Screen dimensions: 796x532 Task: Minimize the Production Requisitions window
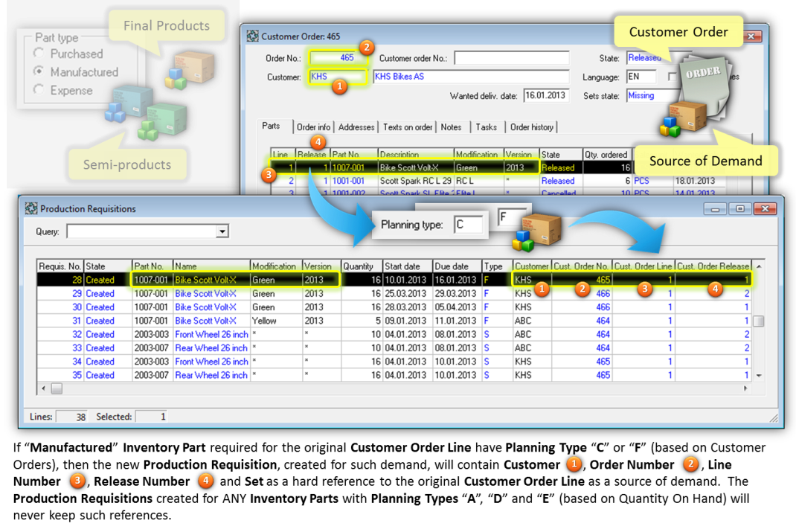715,208
